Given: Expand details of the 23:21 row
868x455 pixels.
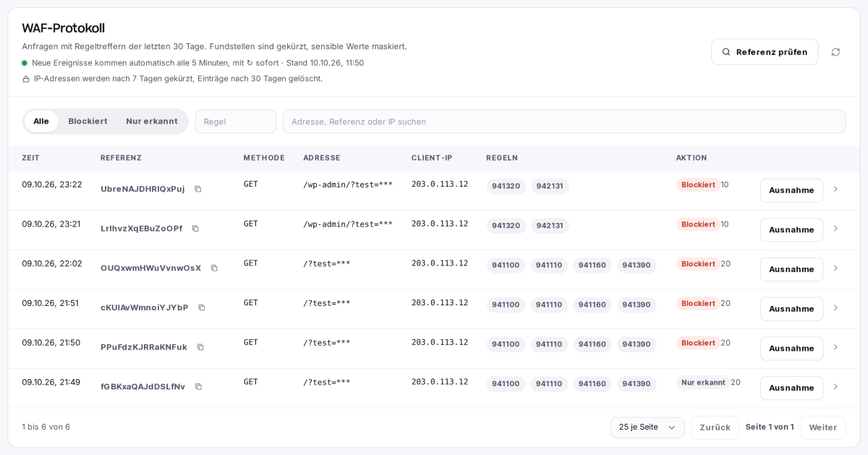Looking at the screenshot, I should click(835, 229).
